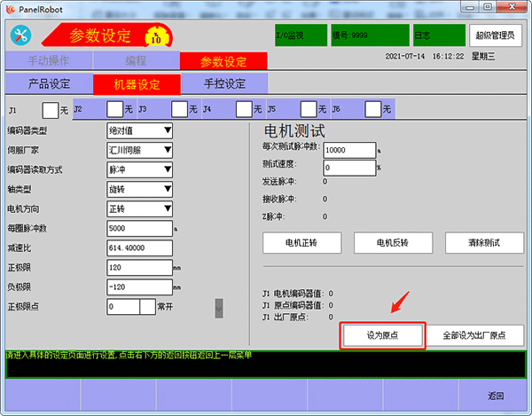Toggle the 常开 checkbox for 正极限点
This screenshot has height=416, width=532.
click(x=147, y=307)
